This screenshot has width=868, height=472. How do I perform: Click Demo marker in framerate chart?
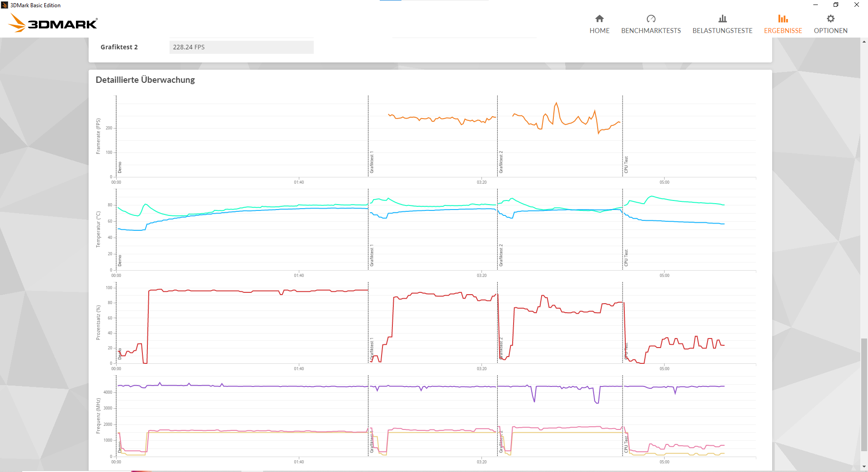120,167
